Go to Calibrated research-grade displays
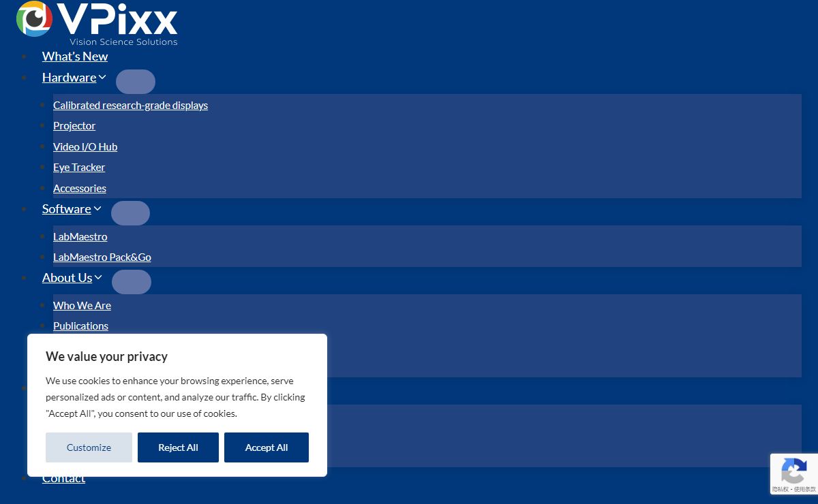818x504 pixels. click(x=131, y=106)
